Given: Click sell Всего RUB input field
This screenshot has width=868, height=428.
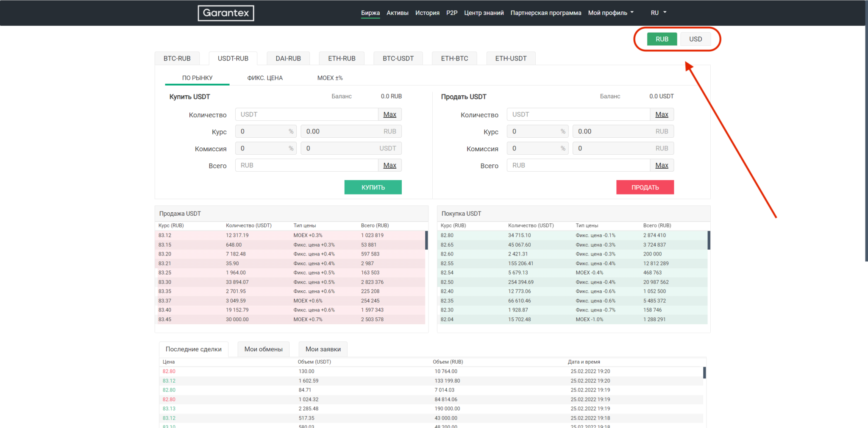Looking at the screenshot, I should (579, 165).
